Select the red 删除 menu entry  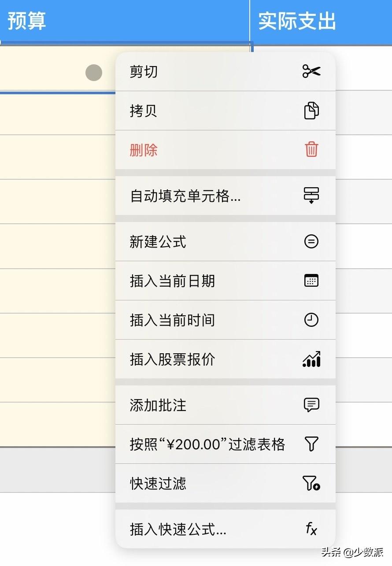pos(226,150)
